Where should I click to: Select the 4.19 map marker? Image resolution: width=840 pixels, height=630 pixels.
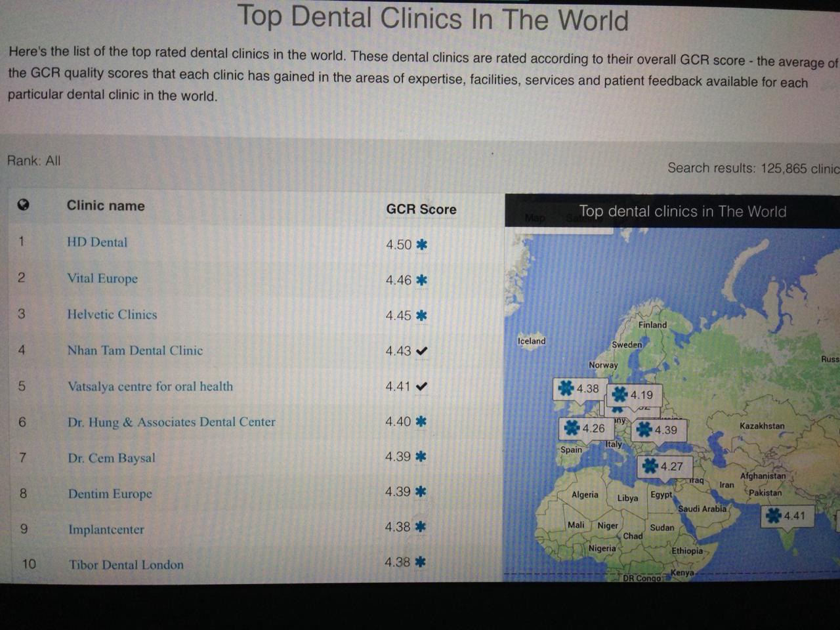(x=633, y=394)
